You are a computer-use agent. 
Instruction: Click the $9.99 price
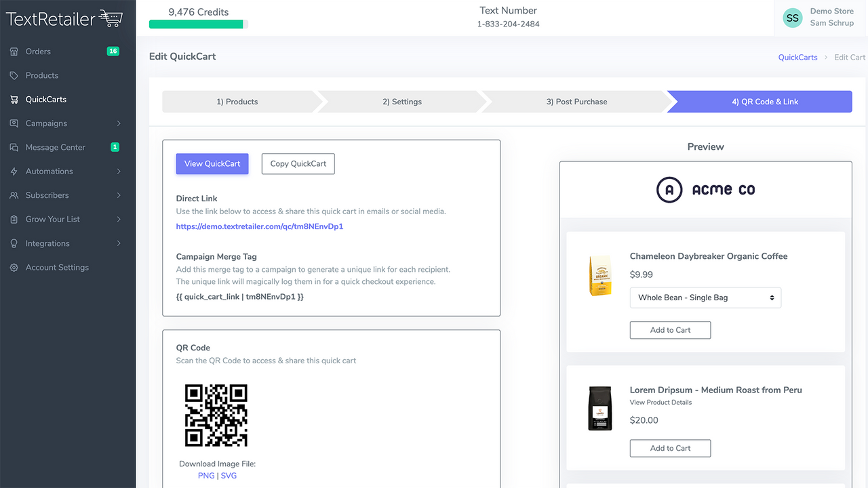tap(642, 274)
